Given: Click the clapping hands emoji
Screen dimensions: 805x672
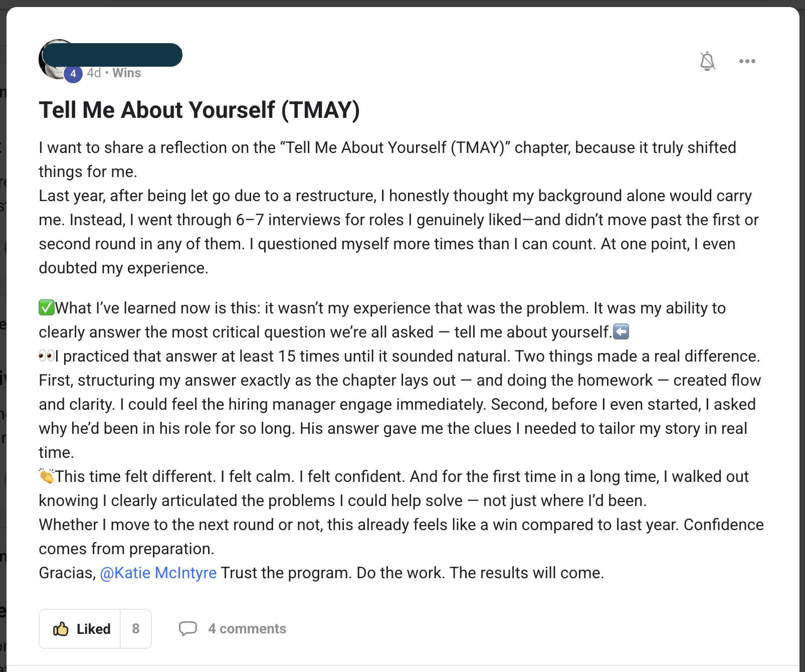Looking at the screenshot, I should pyautogui.click(x=47, y=476).
